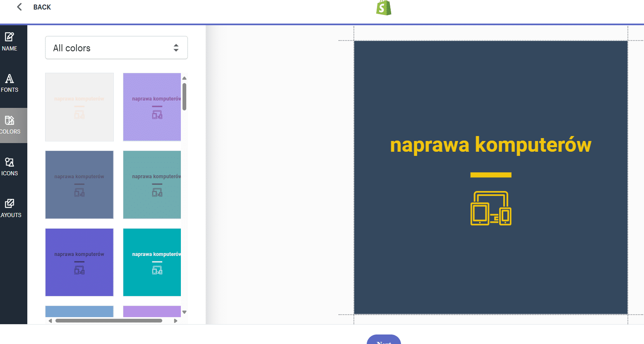Choose the partially visible light blue scheme

tap(79, 311)
